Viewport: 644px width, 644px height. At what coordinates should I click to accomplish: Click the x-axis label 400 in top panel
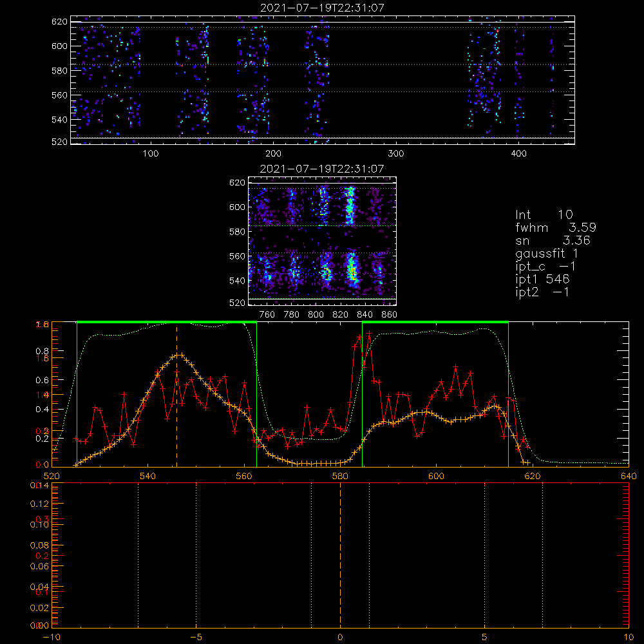click(x=518, y=154)
